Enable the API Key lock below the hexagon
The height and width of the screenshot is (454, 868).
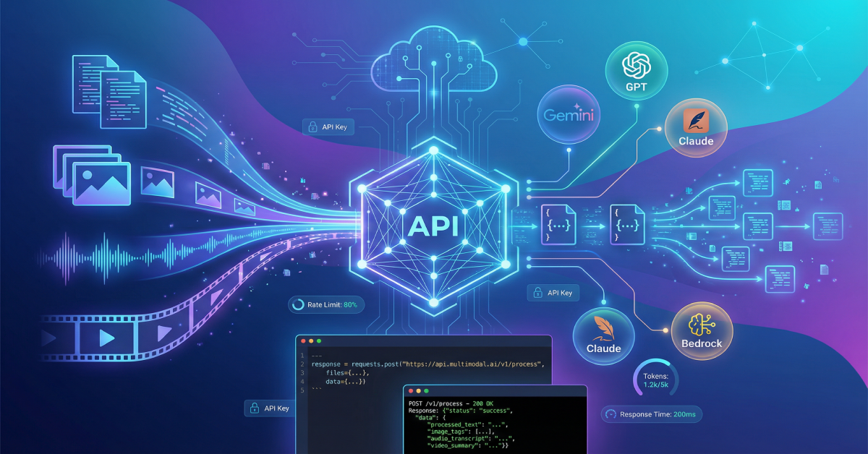coord(553,292)
